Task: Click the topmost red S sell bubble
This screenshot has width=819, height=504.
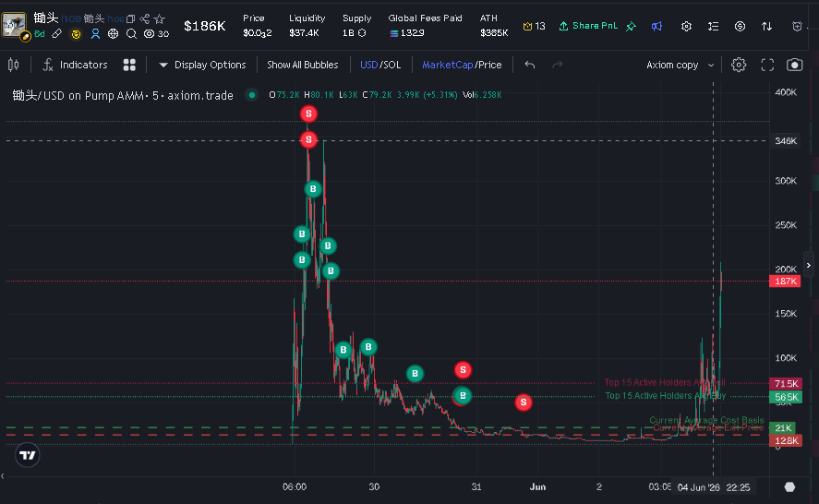Action: click(308, 114)
